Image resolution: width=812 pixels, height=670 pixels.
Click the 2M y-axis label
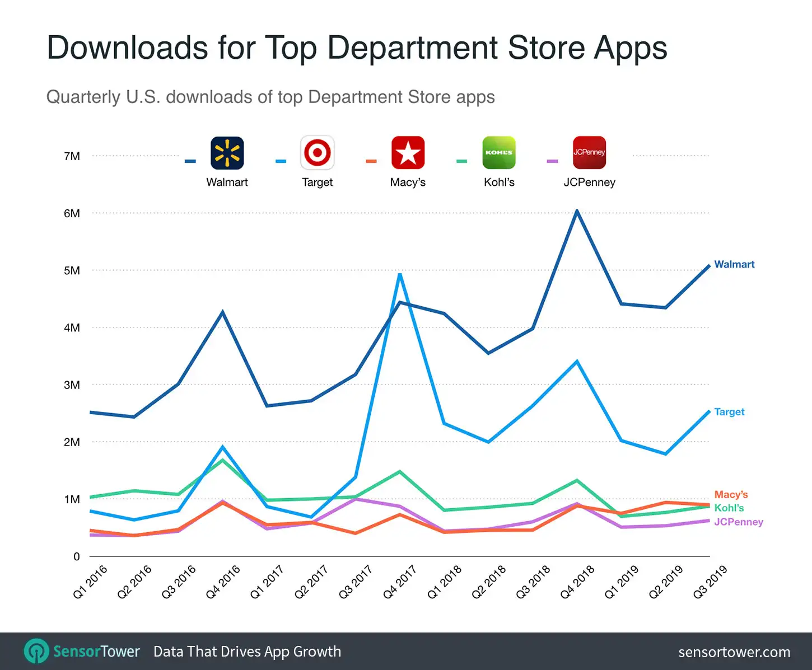coord(72,442)
